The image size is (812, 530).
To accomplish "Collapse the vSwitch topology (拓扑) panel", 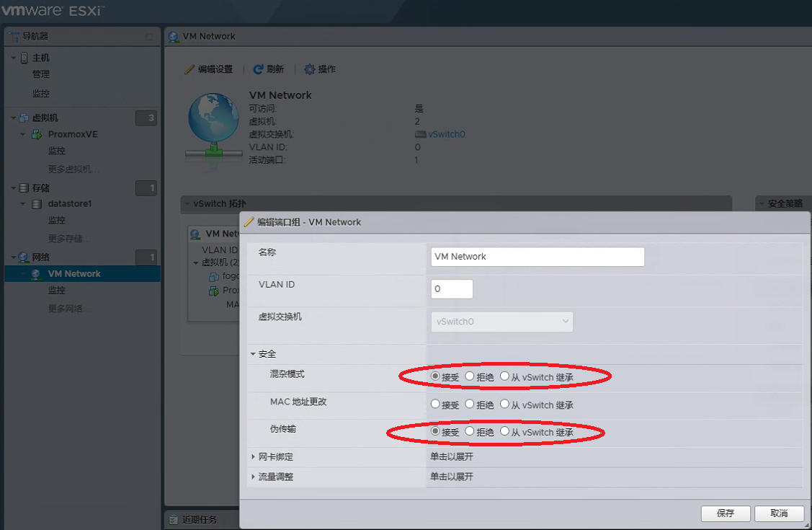I will (187, 204).
